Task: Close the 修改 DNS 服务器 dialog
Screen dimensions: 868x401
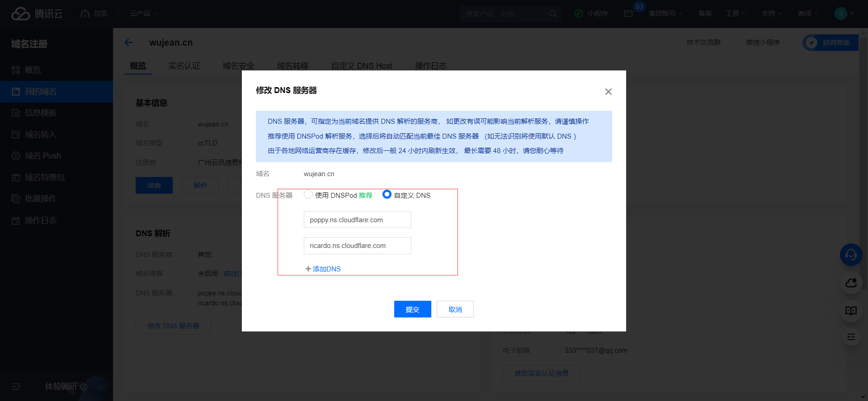Action: pyautogui.click(x=609, y=92)
